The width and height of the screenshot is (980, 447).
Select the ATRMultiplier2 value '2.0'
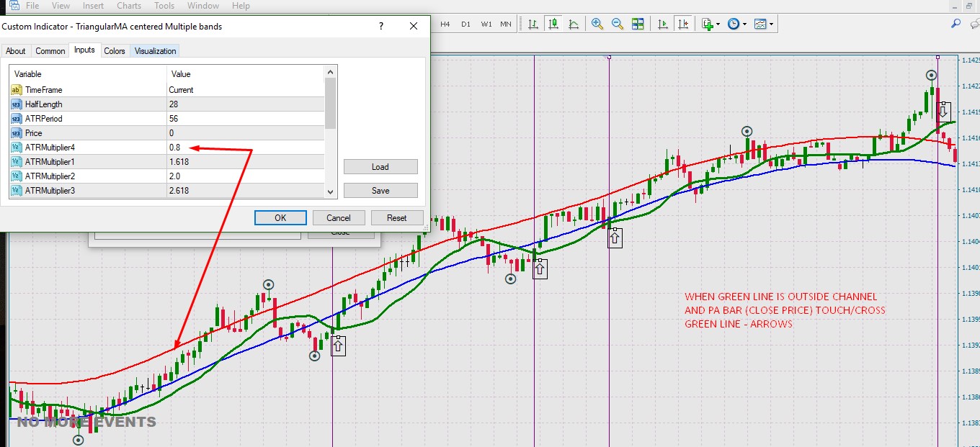(174, 176)
